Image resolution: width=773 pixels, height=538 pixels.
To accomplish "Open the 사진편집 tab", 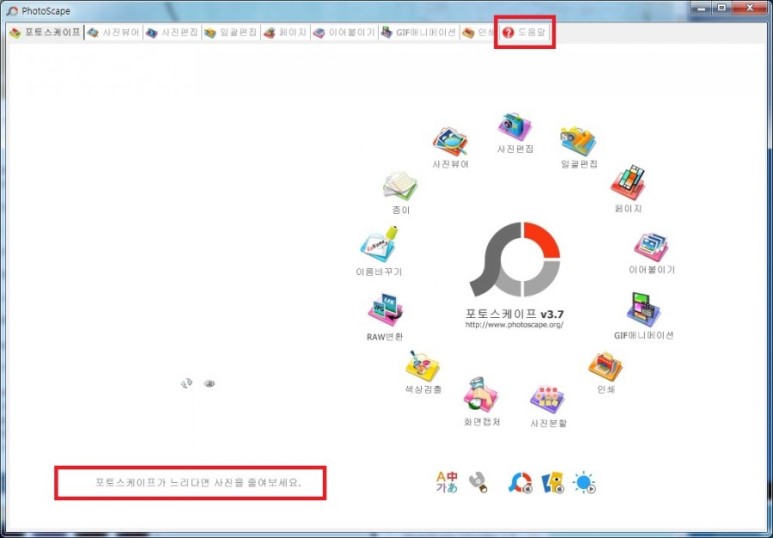I will [x=172, y=33].
